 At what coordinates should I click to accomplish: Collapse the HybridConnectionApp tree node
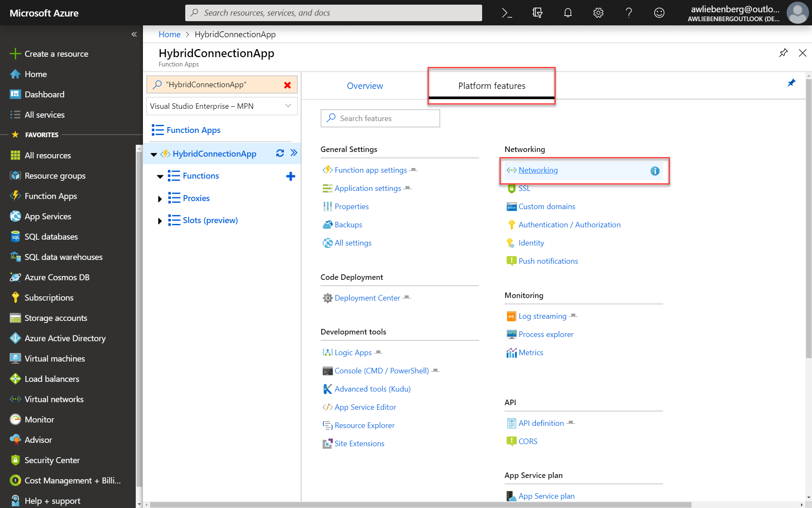point(154,154)
